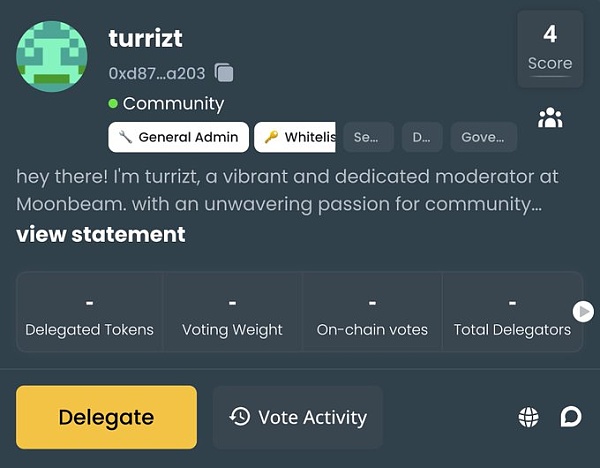The height and width of the screenshot is (468, 600).
Task: Select the General Admin tag
Action: 178,137
